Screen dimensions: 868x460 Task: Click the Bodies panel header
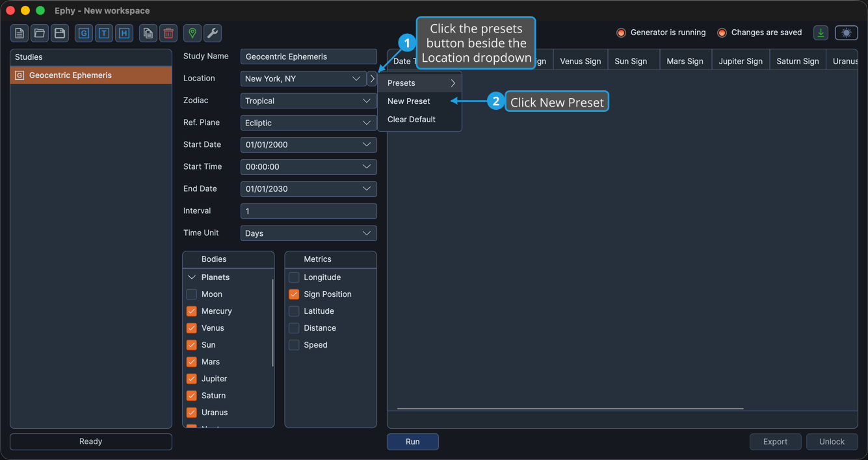click(x=228, y=259)
